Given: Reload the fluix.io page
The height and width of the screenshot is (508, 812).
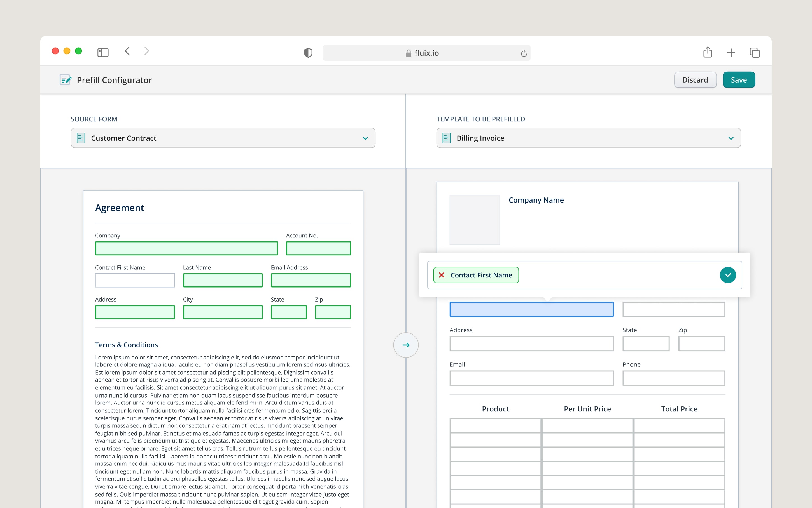Looking at the screenshot, I should (524, 53).
